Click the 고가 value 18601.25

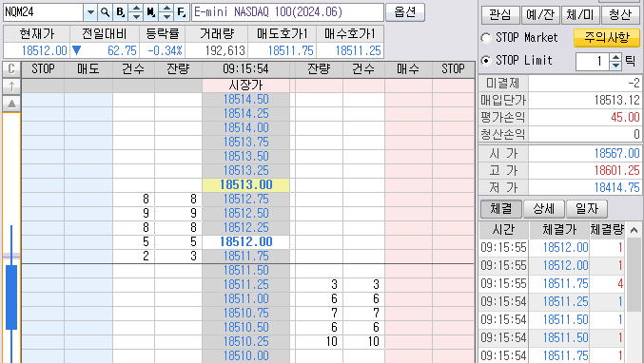point(616,171)
